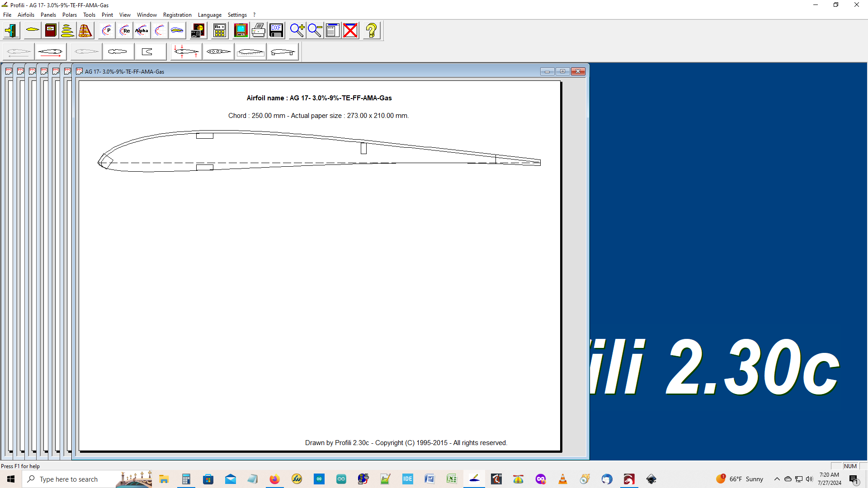
Task: Export drawing with DXF save icon
Action: coord(276,31)
